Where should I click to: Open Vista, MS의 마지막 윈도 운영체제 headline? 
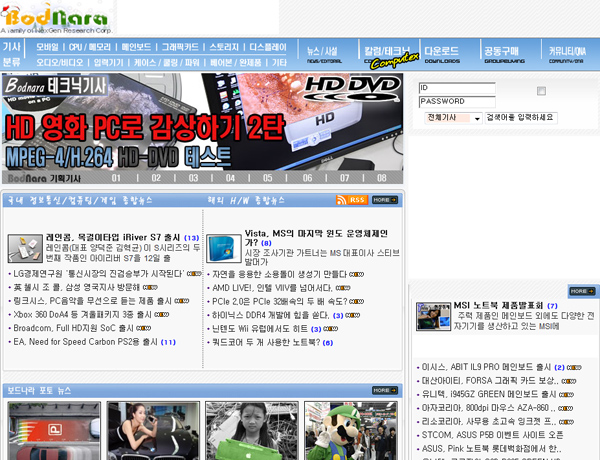316,238
